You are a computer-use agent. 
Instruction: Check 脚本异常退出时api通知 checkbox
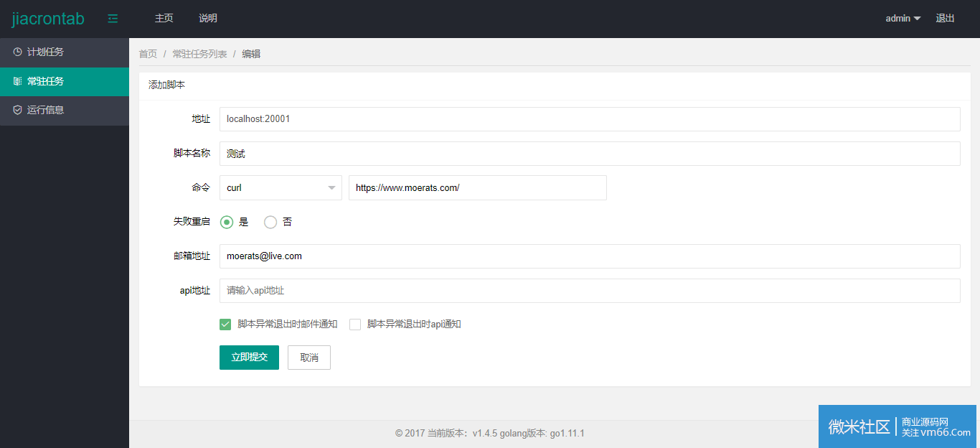(x=355, y=325)
